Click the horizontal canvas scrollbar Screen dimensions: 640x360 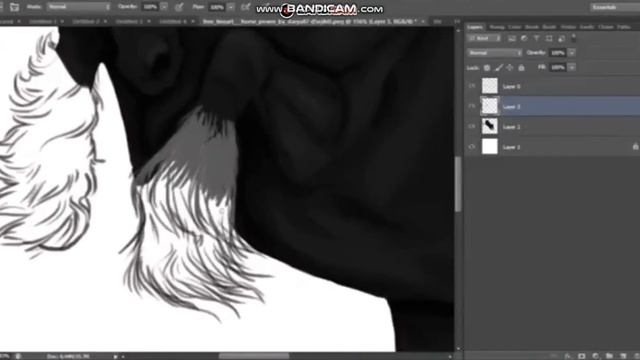[x=254, y=356]
